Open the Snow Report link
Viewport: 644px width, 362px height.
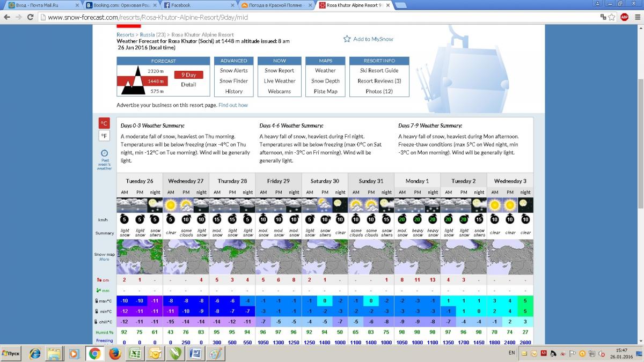280,70
